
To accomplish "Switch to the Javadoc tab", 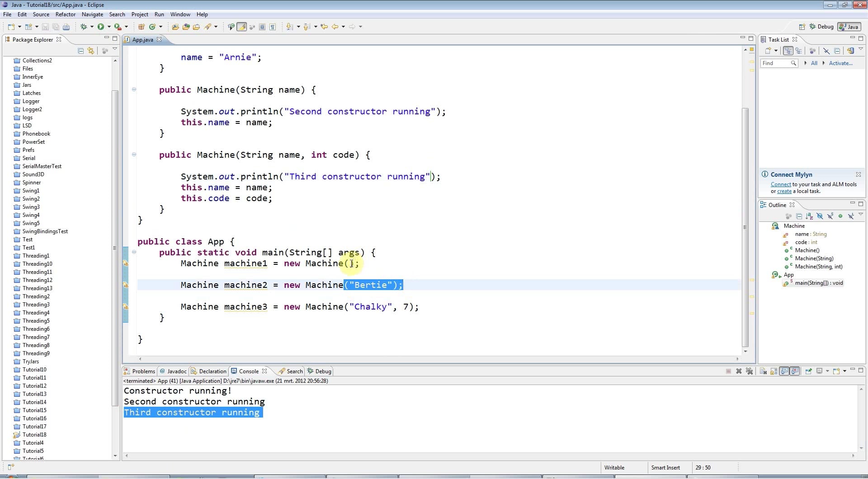I will 173,371.
